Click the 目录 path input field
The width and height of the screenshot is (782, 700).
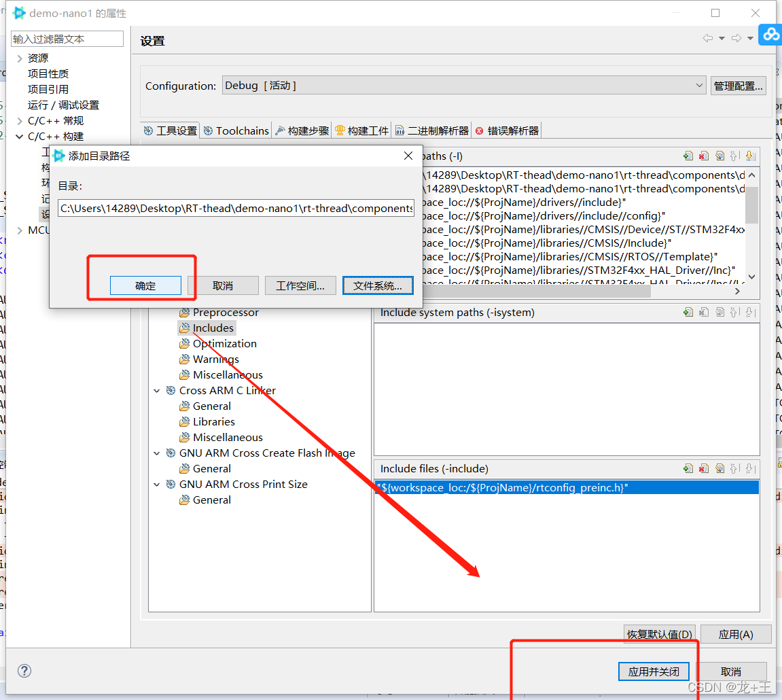click(x=236, y=208)
